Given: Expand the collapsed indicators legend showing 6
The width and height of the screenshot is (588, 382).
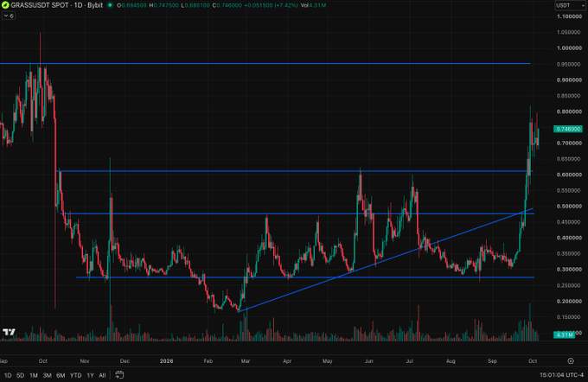Looking at the screenshot, I should [x=9, y=16].
